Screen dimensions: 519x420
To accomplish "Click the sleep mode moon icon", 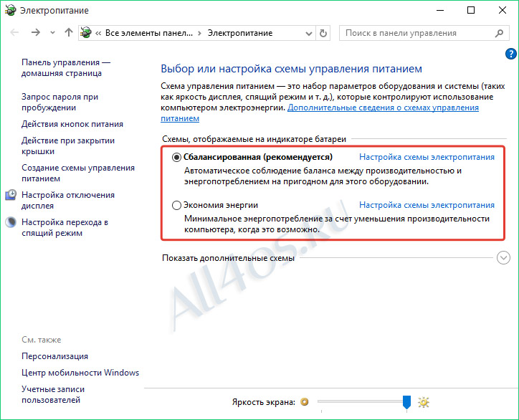I will pos(11,221).
